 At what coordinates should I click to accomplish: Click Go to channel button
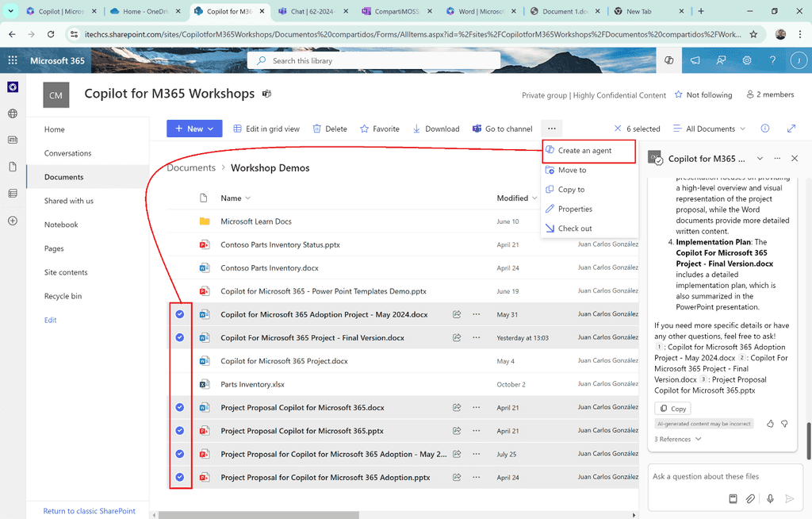[x=502, y=129]
